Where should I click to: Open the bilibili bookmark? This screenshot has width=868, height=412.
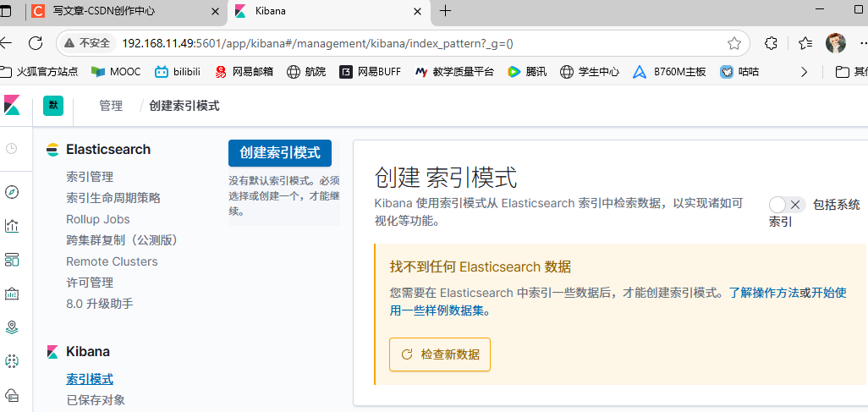pyautogui.click(x=177, y=71)
